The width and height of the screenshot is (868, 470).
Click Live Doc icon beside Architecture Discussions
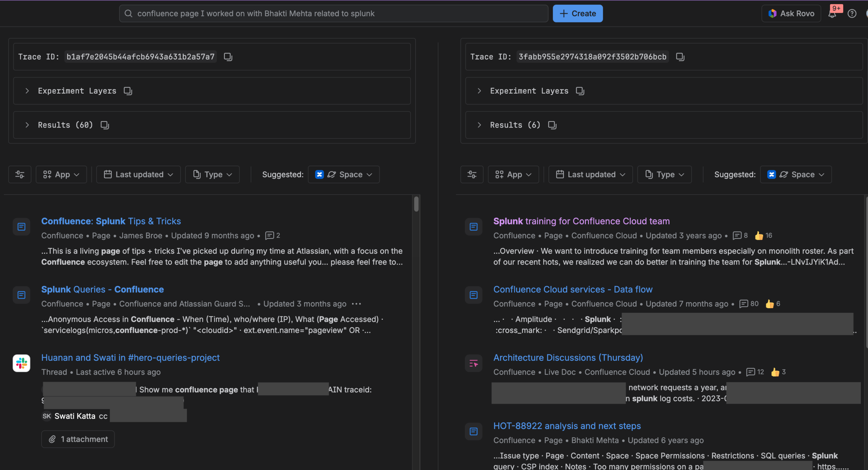(474, 363)
